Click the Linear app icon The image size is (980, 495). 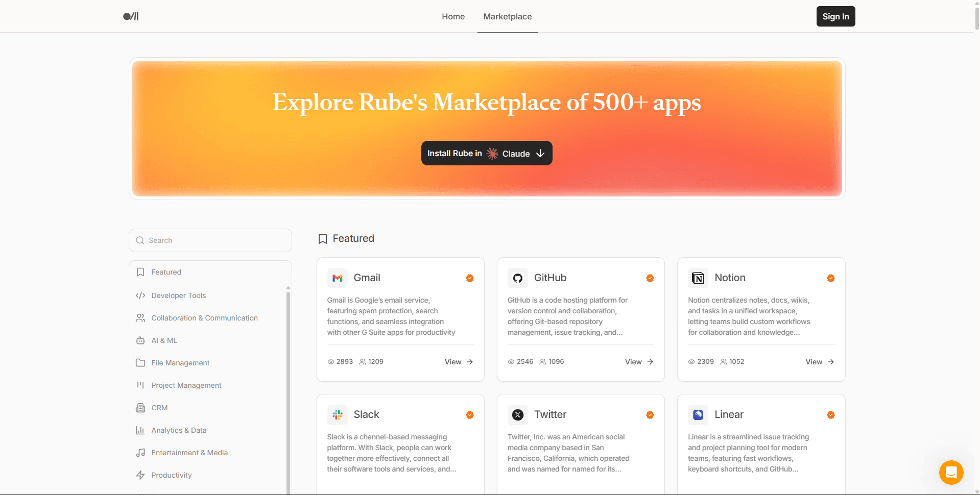(698, 414)
